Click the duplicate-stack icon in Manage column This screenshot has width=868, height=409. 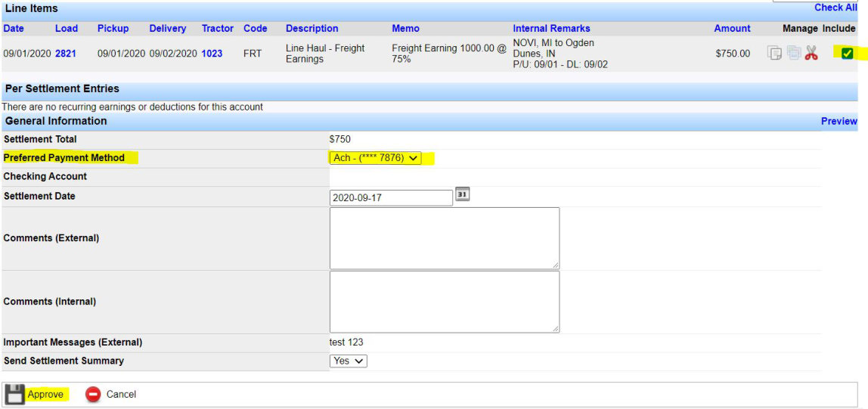794,54
